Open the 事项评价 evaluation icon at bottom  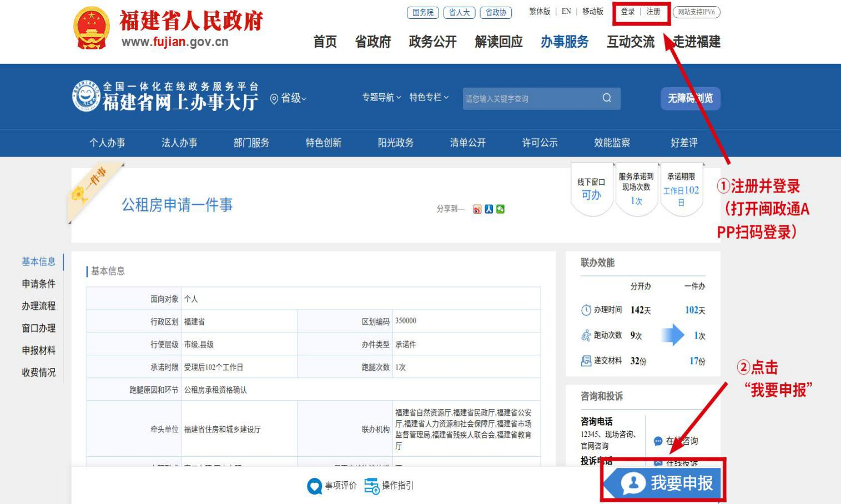(315, 485)
